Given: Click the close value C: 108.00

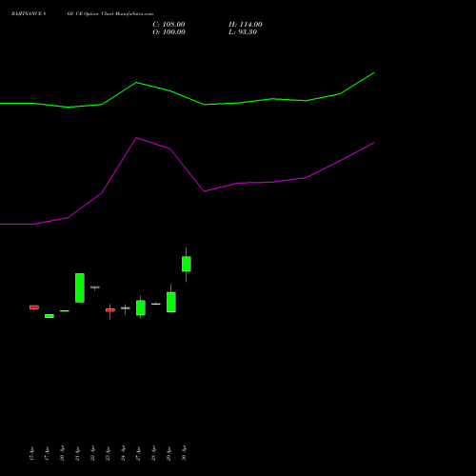Looking at the screenshot, I should point(169,25).
